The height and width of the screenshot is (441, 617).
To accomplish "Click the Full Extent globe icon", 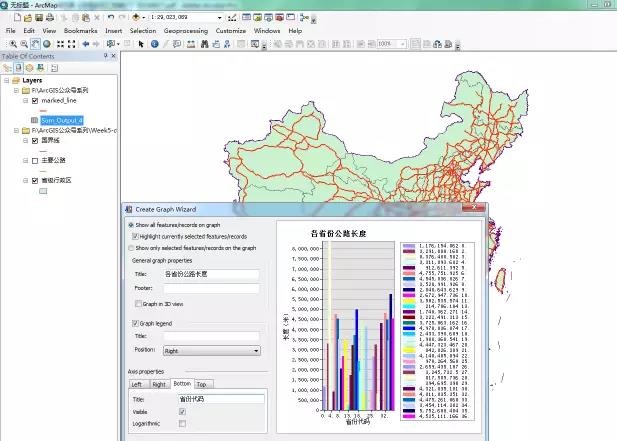I will click(x=46, y=44).
